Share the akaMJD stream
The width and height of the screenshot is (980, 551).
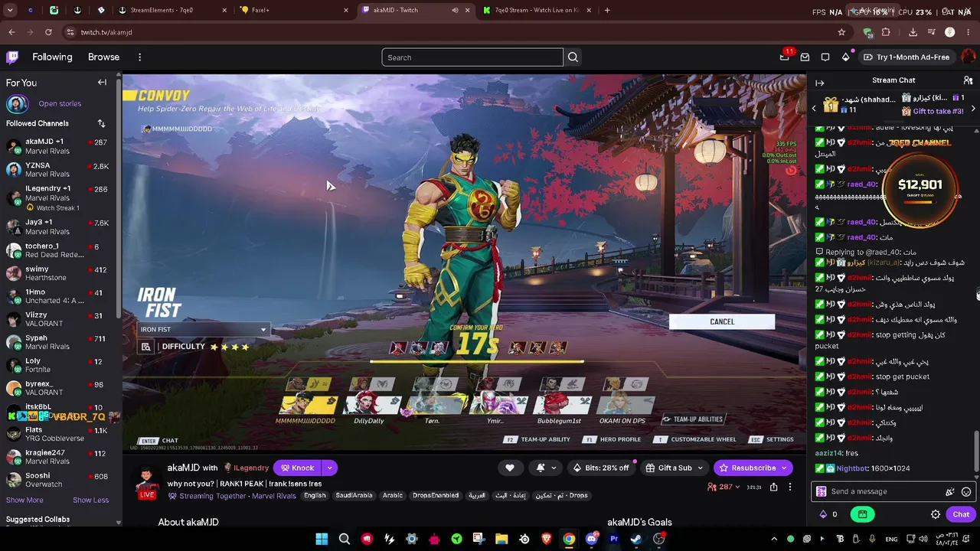tap(774, 487)
